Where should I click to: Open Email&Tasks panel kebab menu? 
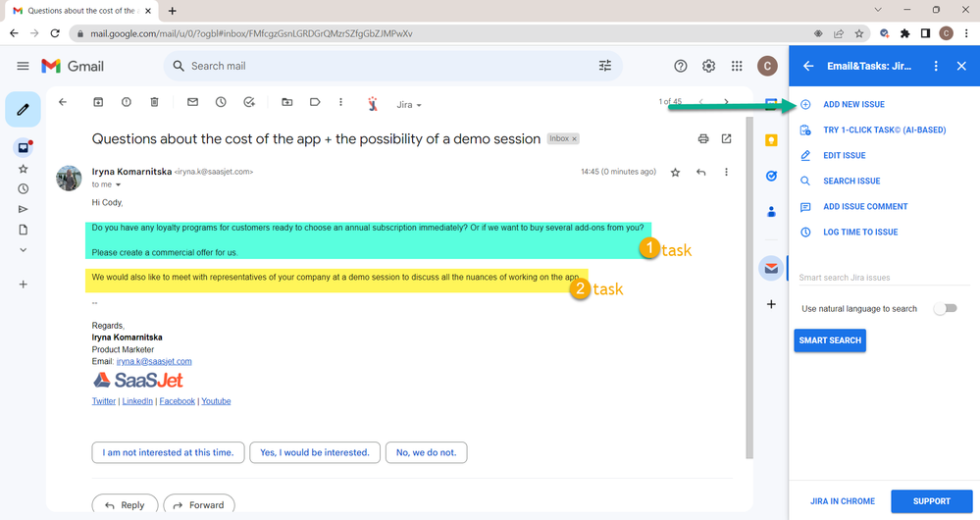[936, 66]
